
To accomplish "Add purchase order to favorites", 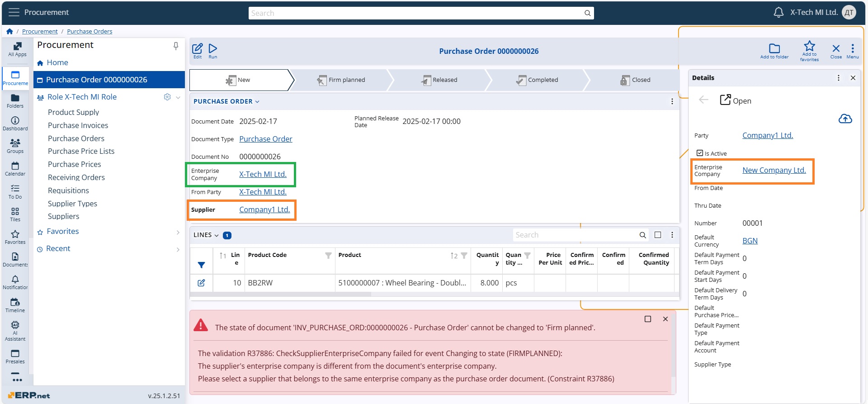I will coord(809,51).
